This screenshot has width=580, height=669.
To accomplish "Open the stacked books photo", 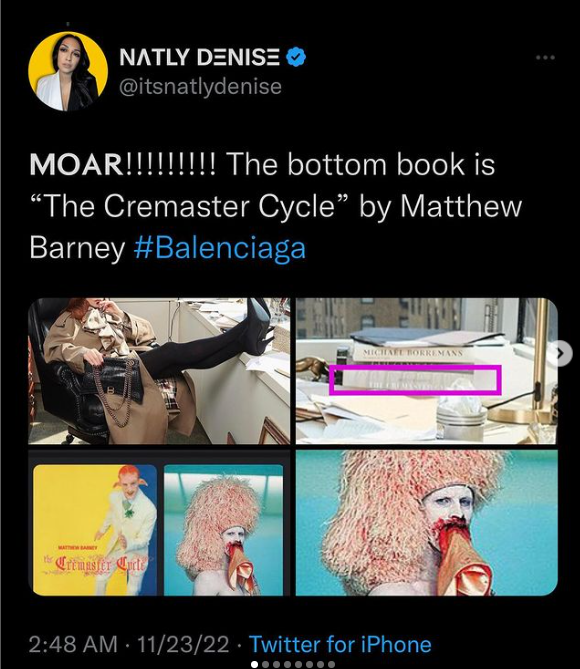I will click(427, 371).
